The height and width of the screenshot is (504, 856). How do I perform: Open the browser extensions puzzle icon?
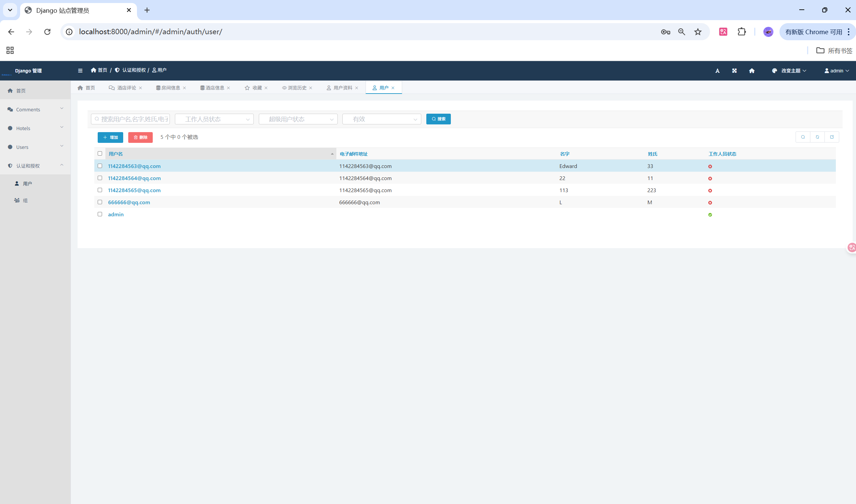pos(742,32)
